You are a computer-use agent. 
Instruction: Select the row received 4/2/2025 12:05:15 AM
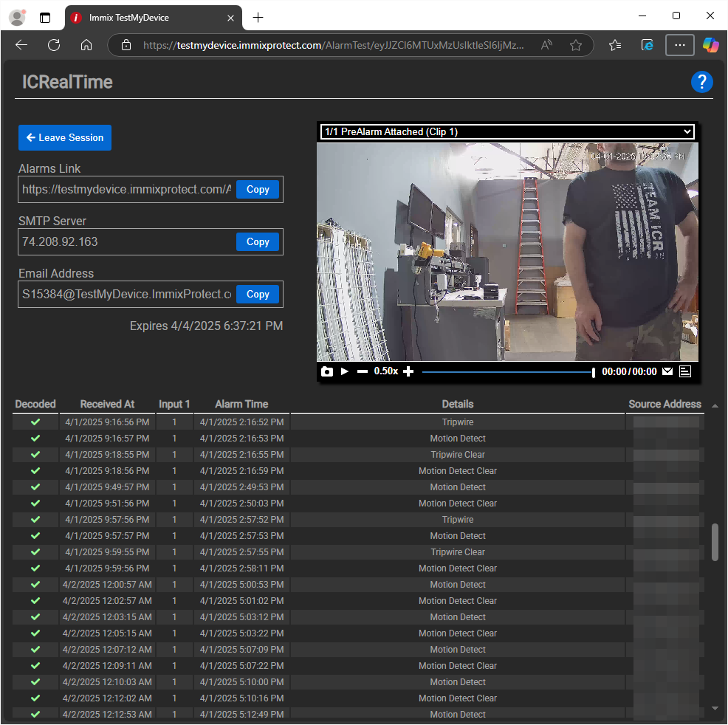[x=358, y=633]
